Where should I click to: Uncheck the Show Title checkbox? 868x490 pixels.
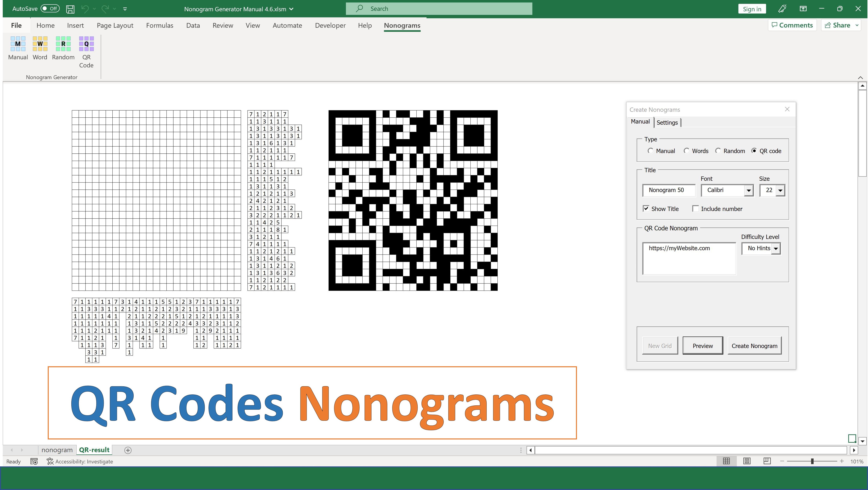646,208
